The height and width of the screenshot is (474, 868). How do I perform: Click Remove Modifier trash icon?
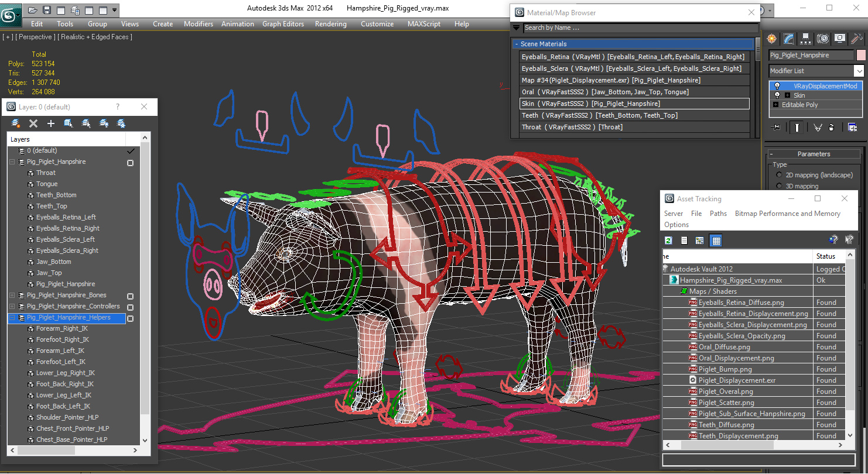832,127
